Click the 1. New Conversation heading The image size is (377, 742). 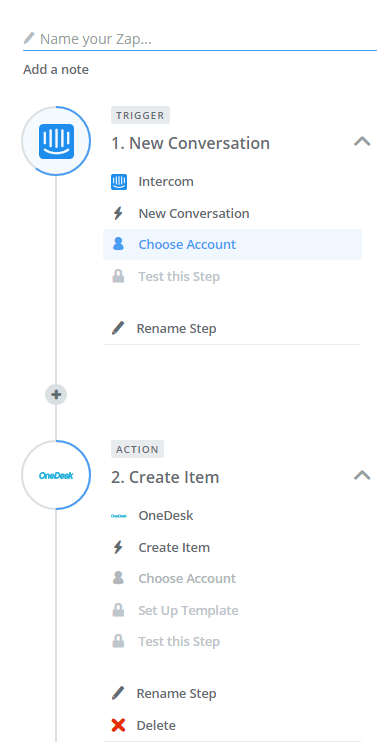click(x=190, y=143)
